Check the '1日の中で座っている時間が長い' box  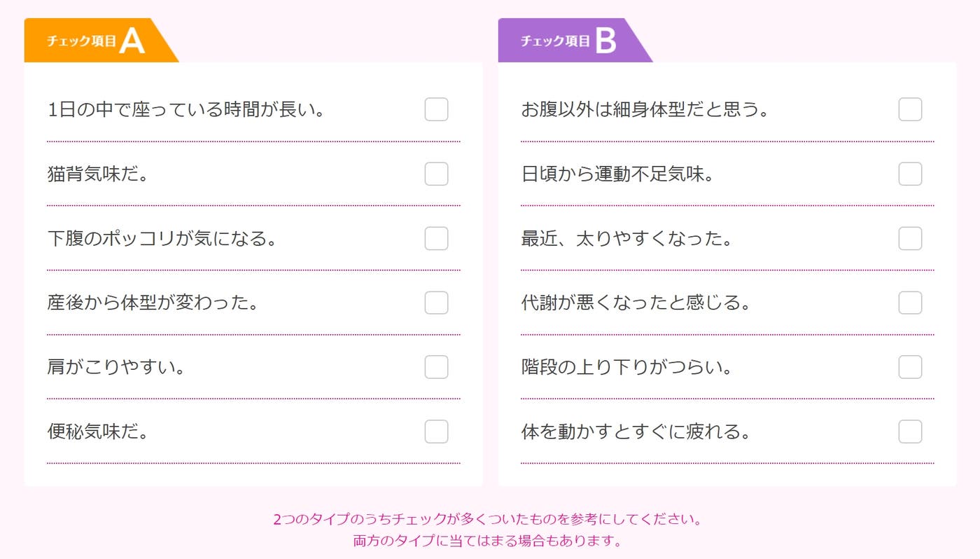pos(436,109)
